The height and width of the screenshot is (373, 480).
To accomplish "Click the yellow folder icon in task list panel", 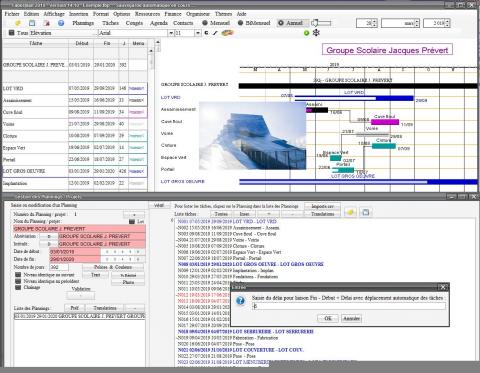I will (350, 212).
